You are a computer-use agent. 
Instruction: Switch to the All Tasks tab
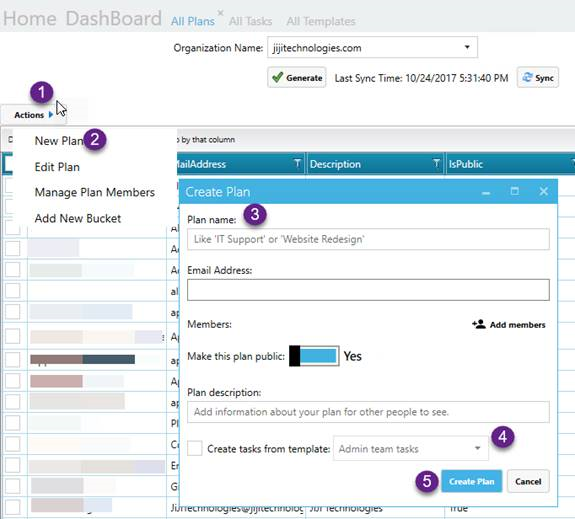point(250,21)
